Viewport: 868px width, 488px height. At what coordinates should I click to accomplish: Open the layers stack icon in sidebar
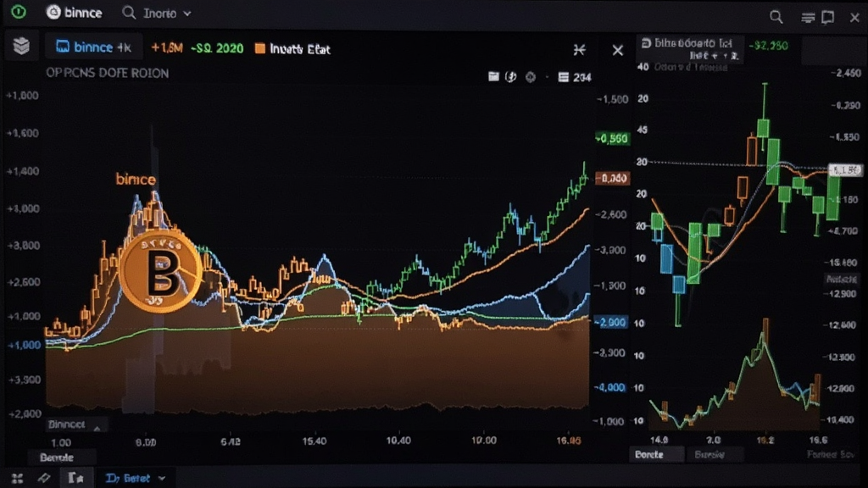pos(21,46)
